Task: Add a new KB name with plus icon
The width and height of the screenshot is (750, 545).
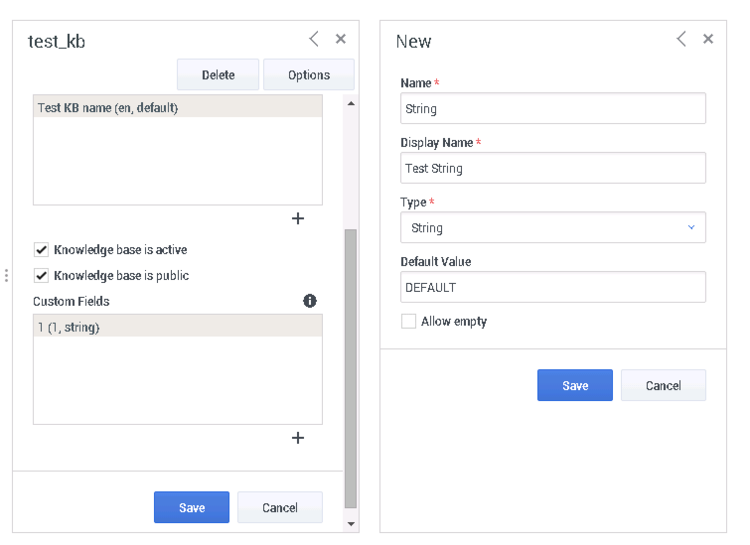Action: [x=298, y=218]
